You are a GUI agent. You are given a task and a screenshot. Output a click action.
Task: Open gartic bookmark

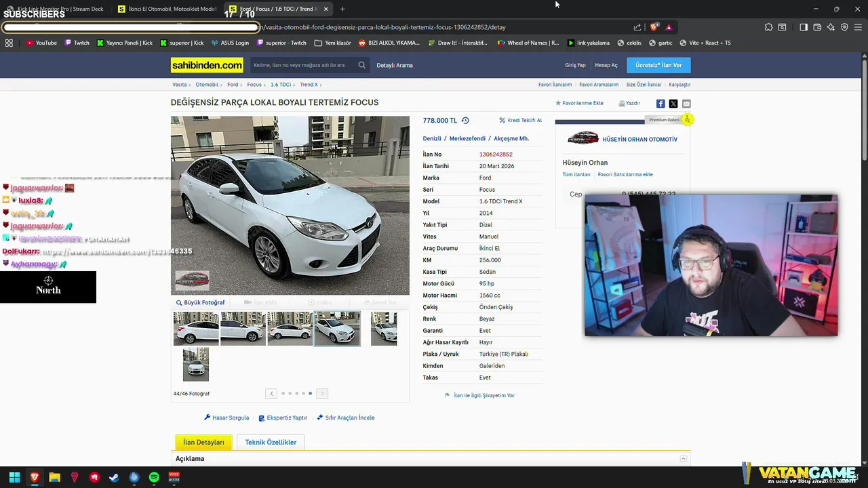click(x=660, y=43)
